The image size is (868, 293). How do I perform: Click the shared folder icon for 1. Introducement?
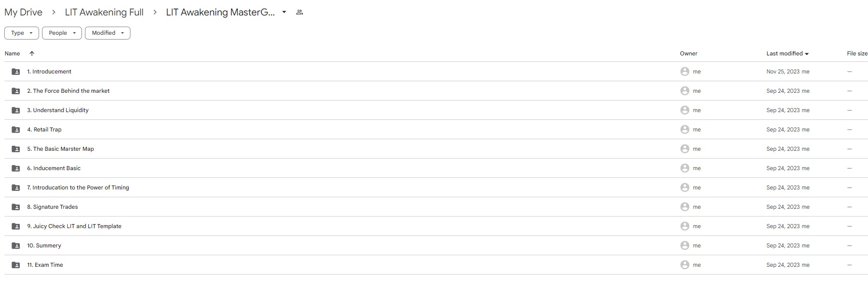pyautogui.click(x=16, y=72)
